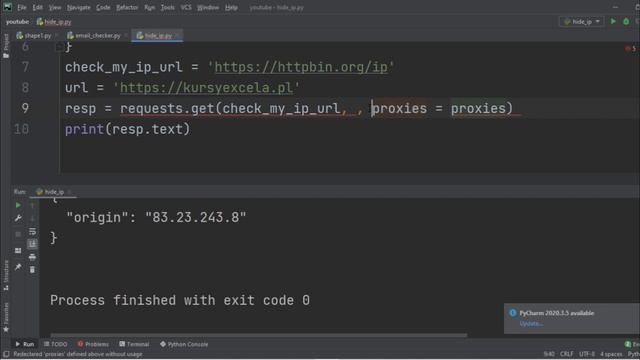Click hide_ip.py breadcrumb in navigation bar
Screen dimensions: 640x360
(x=54, y=22)
